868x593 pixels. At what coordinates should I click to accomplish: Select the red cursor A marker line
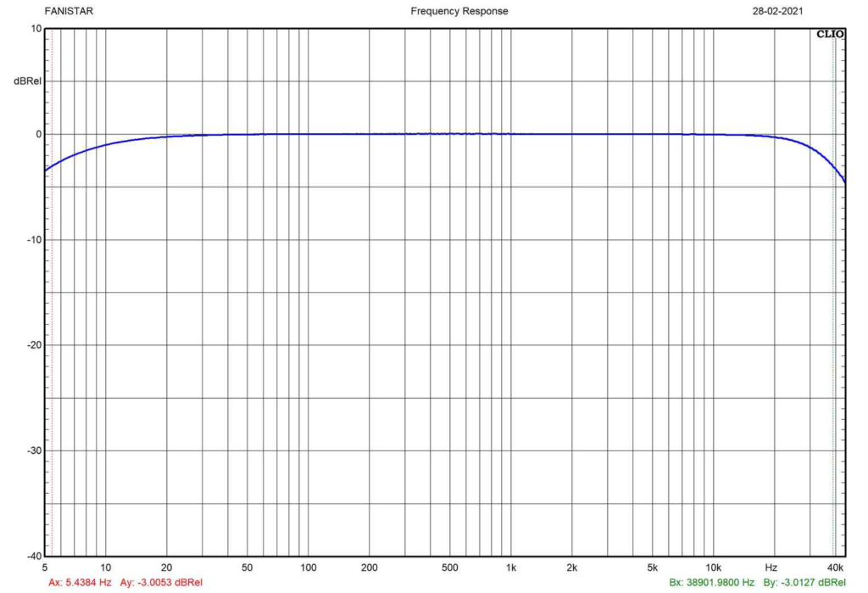[52, 292]
